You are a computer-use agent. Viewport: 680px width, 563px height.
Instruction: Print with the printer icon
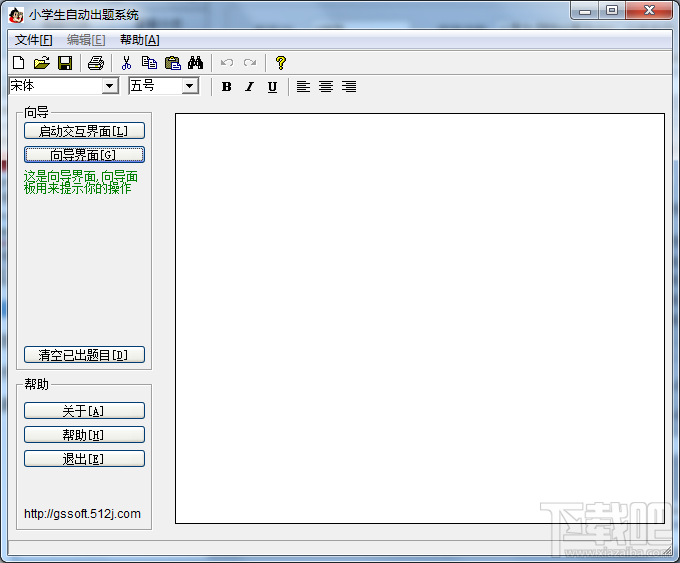tap(96, 63)
